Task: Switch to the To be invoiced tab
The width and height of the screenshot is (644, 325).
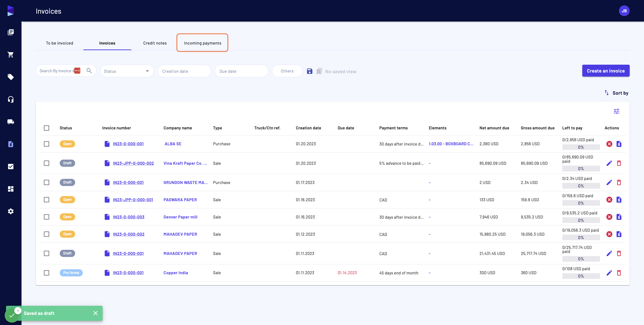Action: [59, 43]
